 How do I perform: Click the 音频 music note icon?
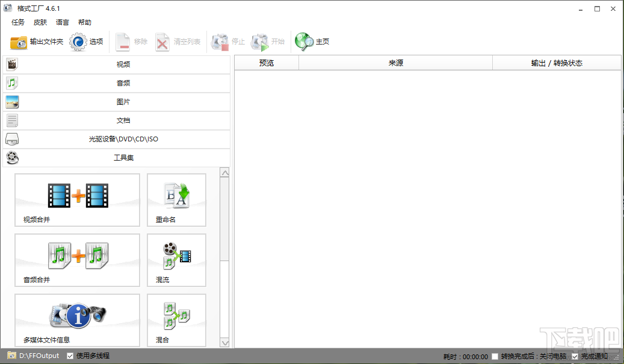13,83
